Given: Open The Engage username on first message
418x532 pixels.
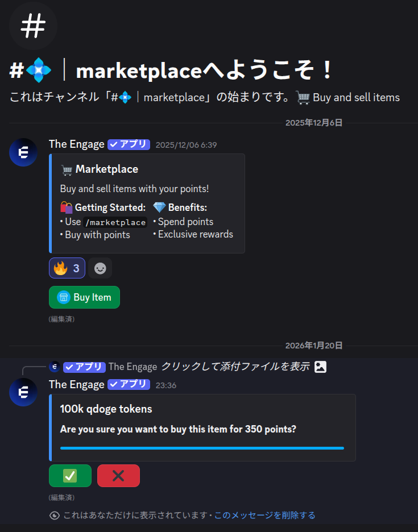Looking at the screenshot, I should pyautogui.click(x=76, y=144).
